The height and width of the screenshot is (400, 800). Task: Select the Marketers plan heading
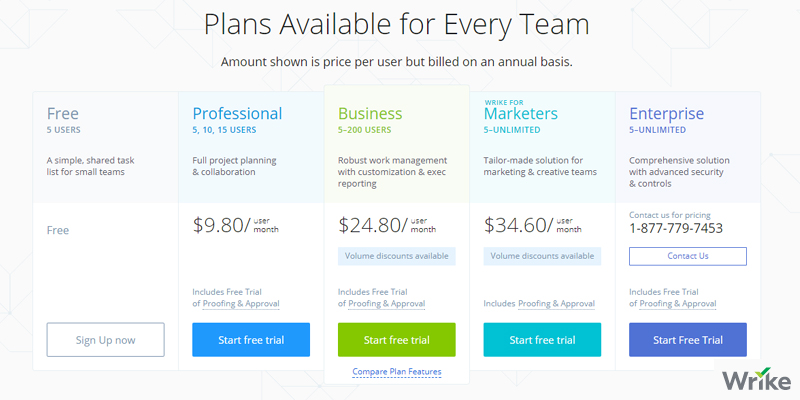[x=520, y=114]
